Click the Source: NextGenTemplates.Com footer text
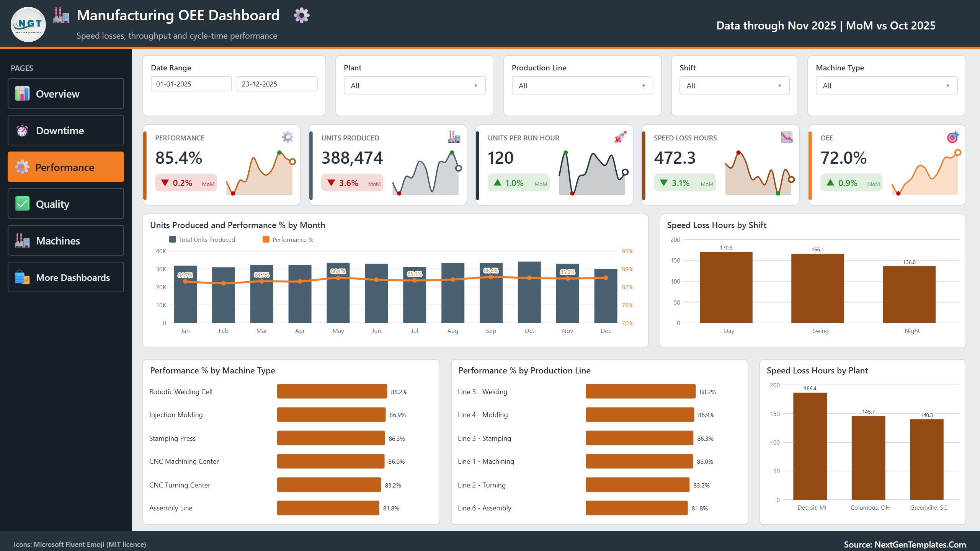The width and height of the screenshot is (980, 551). coord(905,544)
